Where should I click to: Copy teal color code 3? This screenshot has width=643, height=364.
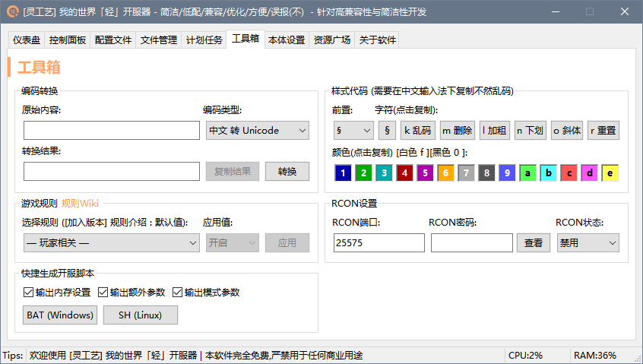(x=384, y=173)
